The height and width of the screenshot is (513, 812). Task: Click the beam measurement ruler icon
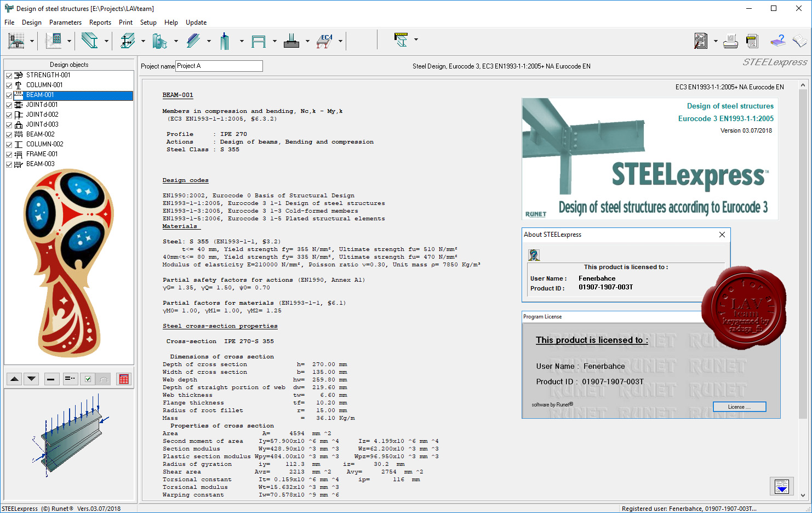tap(401, 39)
